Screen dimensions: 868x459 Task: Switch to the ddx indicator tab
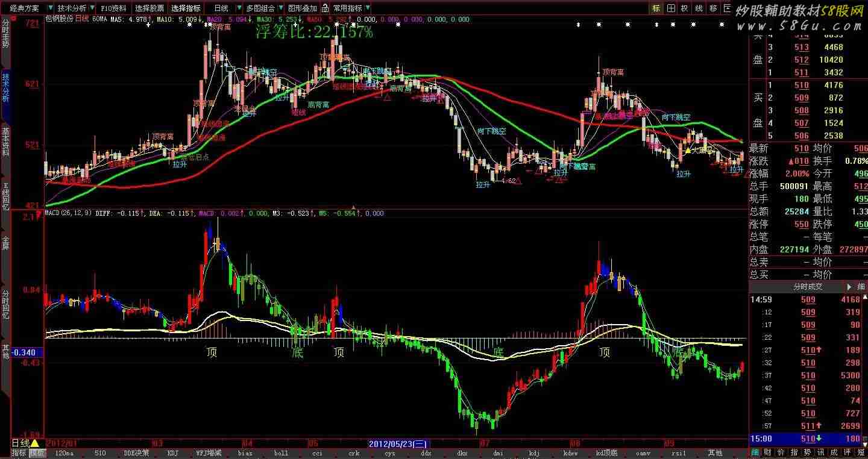pos(426,453)
